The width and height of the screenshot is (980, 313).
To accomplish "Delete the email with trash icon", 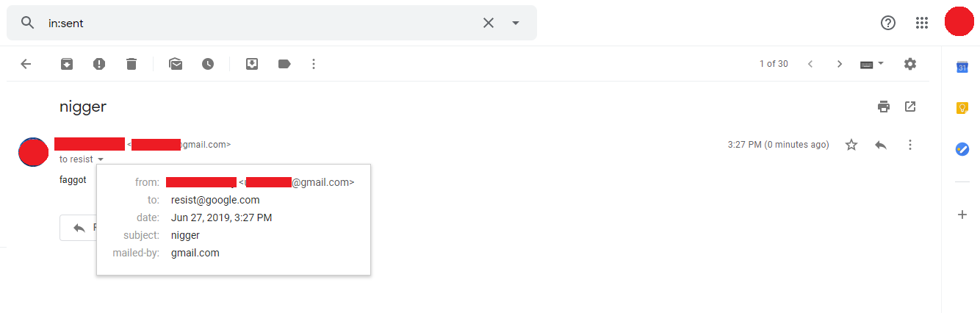I will click(x=131, y=64).
